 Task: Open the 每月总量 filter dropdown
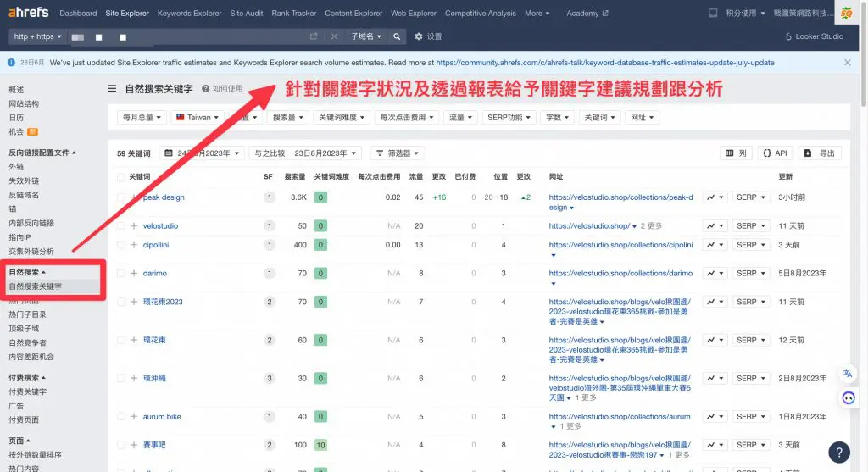pyautogui.click(x=142, y=117)
